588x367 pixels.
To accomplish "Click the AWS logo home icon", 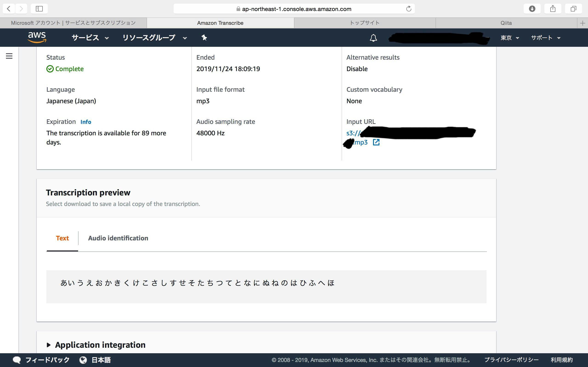I will pyautogui.click(x=37, y=37).
